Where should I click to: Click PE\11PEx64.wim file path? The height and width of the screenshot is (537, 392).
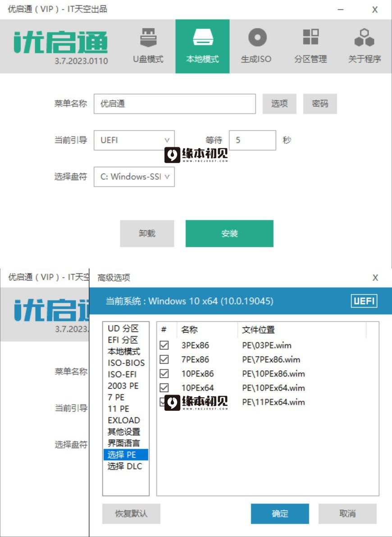(273, 402)
